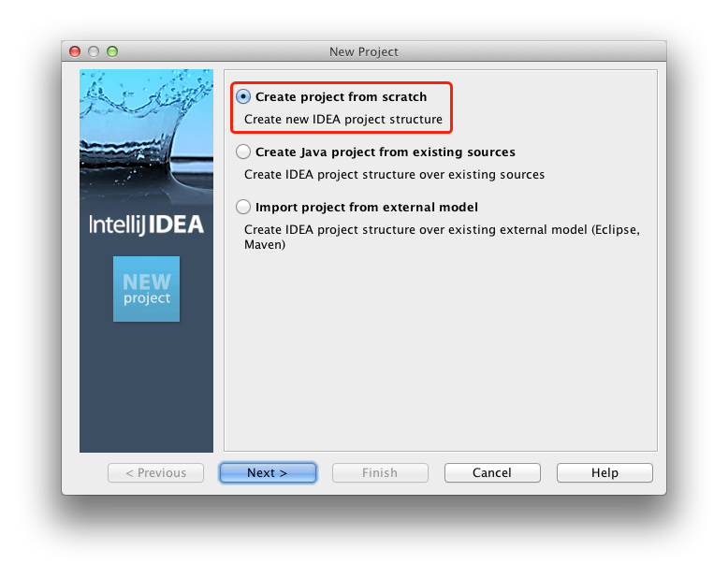Click the New Project window title
This screenshot has height=578, width=728.
tap(364, 52)
